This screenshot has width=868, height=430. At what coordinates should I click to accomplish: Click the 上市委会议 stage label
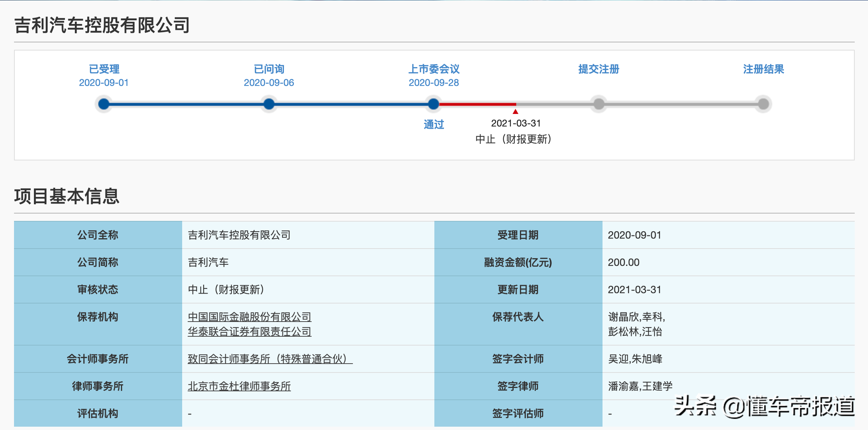pos(434,69)
